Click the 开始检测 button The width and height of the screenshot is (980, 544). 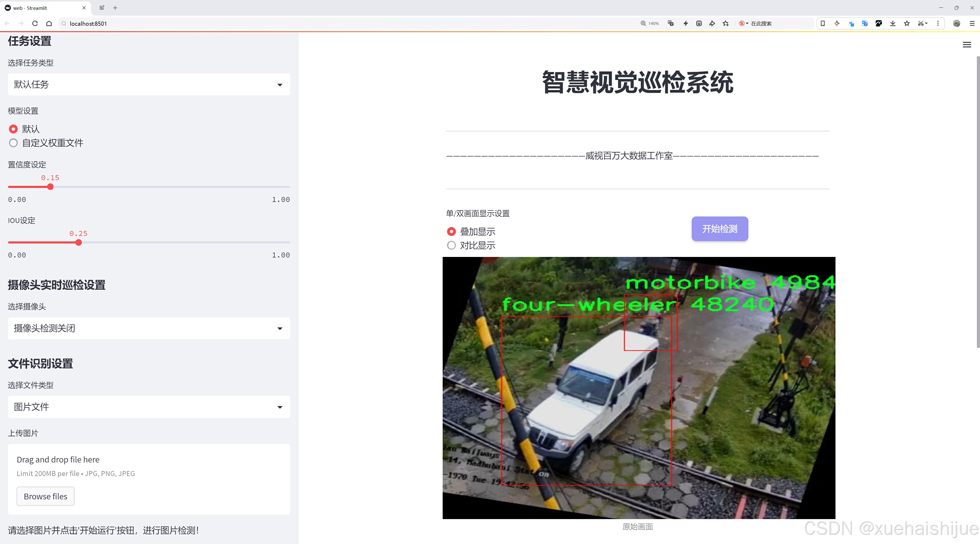coord(719,229)
